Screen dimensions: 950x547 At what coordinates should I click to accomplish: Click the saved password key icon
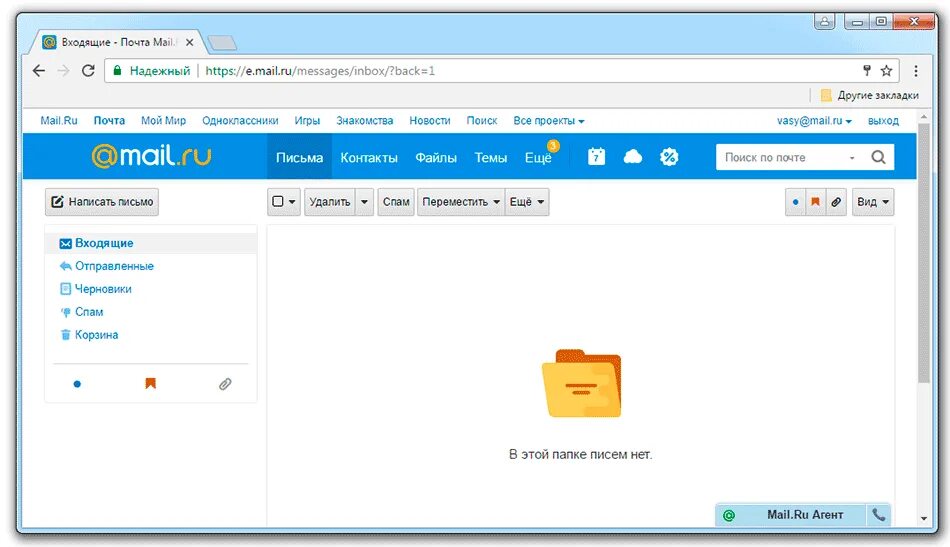coord(867,71)
